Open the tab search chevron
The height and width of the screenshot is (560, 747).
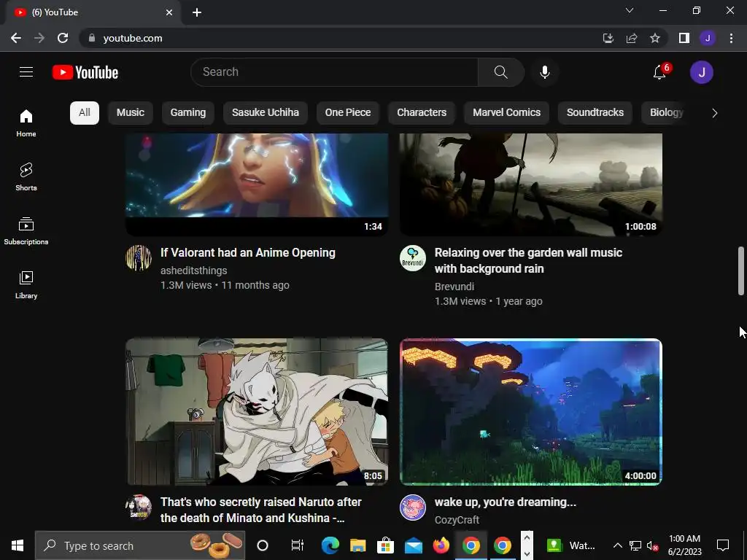coord(630,10)
